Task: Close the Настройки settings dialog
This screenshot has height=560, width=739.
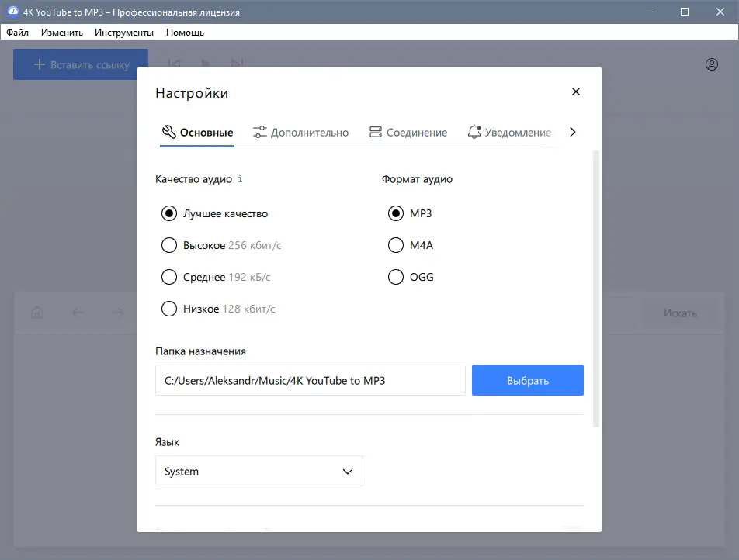Action: (575, 92)
